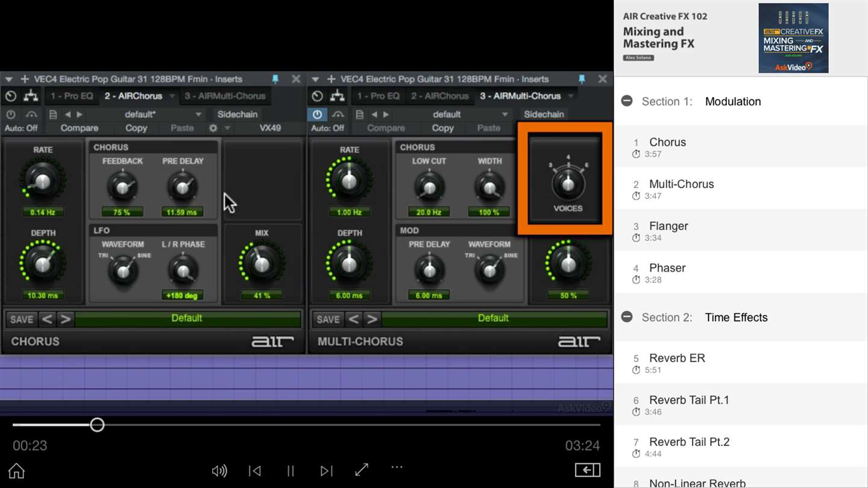Image resolution: width=868 pixels, height=488 pixels.
Task: Open the channel editor dial icon in Chorus window
Action: coord(11,96)
